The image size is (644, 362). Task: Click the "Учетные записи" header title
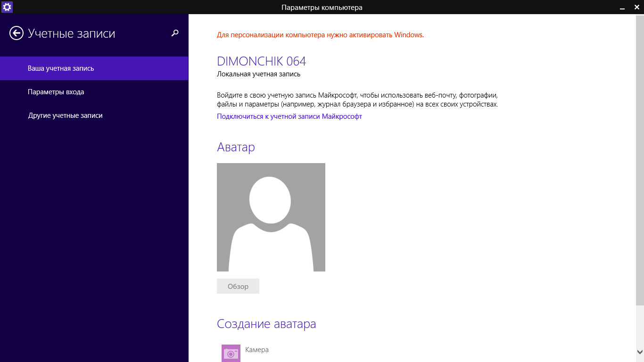click(x=71, y=33)
